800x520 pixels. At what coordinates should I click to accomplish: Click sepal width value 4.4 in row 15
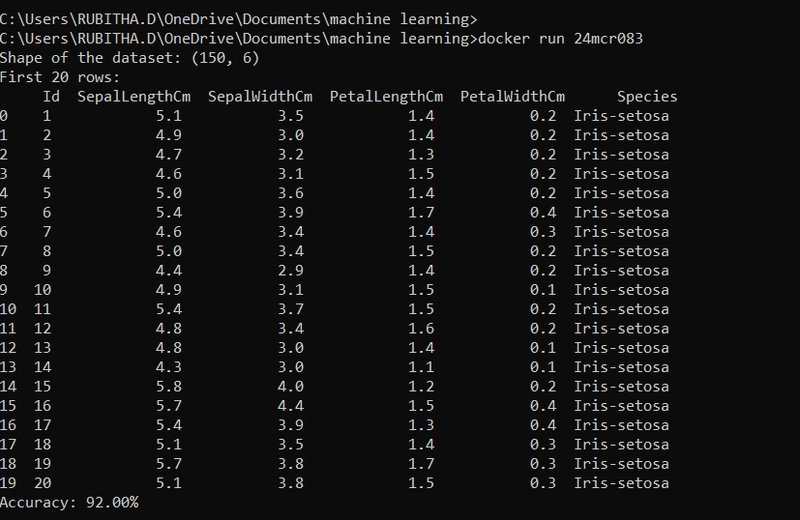(x=291, y=406)
